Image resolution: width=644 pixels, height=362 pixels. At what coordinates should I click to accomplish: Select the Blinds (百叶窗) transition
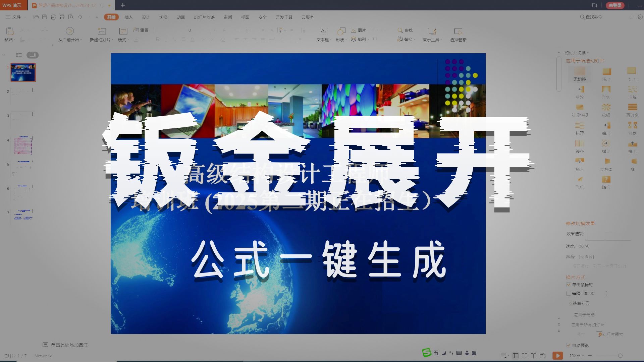tap(632, 110)
